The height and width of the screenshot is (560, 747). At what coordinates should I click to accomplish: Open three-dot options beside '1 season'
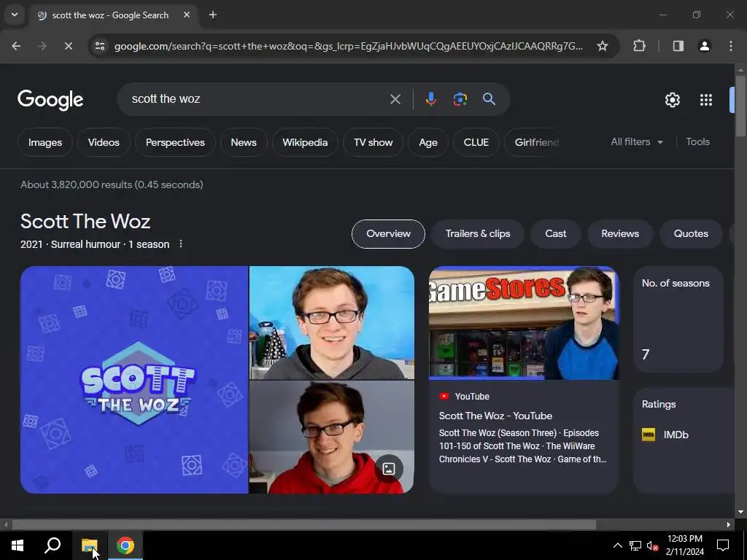pos(181,244)
